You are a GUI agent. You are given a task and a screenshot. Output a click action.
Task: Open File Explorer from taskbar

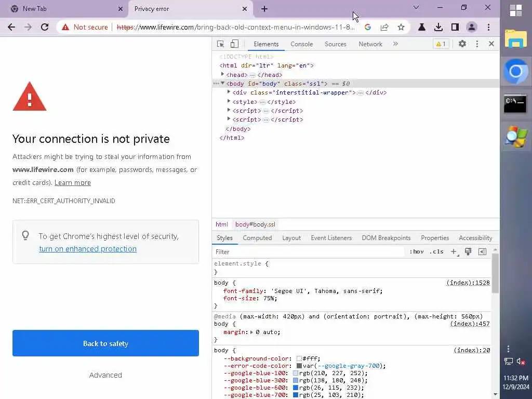516,38
